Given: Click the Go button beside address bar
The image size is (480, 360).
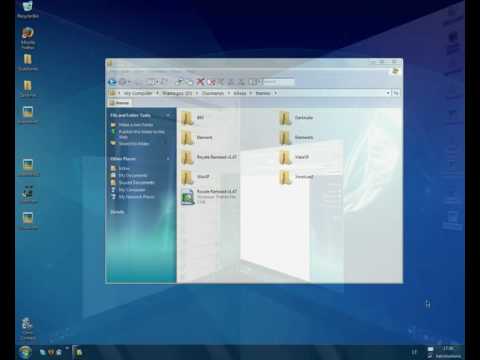Looking at the screenshot, I should pos(396,93).
